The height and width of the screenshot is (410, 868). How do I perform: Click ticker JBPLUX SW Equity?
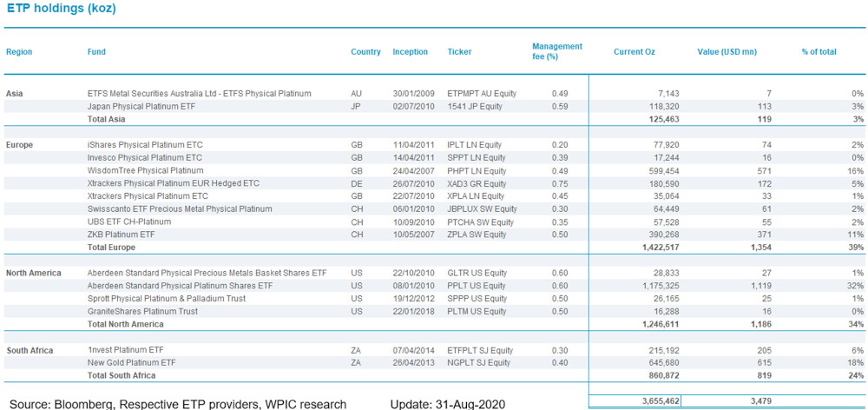[483, 208]
